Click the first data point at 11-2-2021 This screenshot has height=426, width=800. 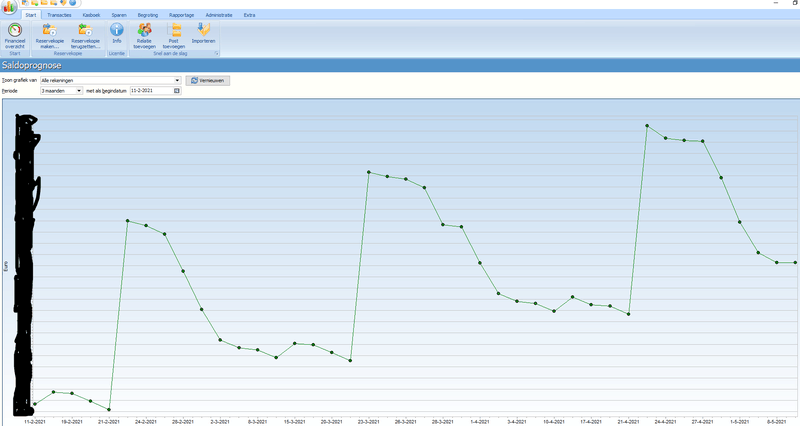pos(35,404)
